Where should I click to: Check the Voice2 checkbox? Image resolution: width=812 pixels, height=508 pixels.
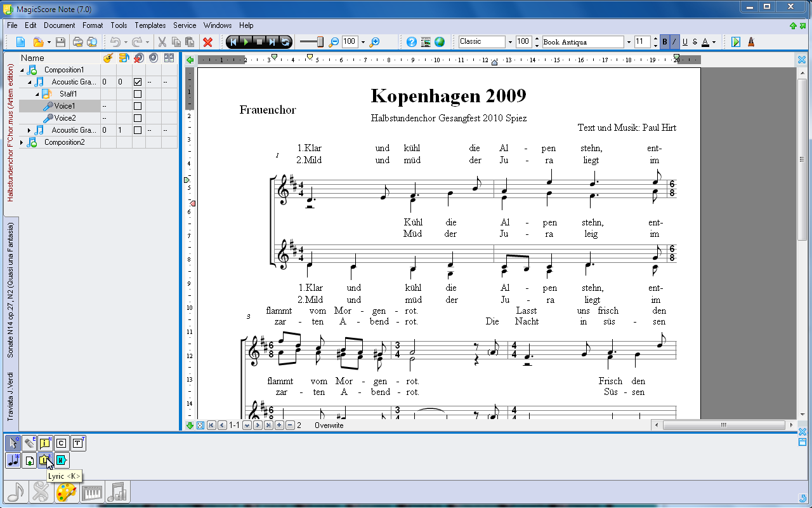coord(138,118)
